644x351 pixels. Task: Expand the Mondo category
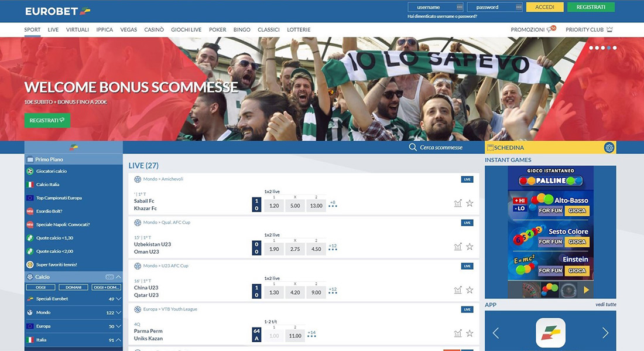118,313
